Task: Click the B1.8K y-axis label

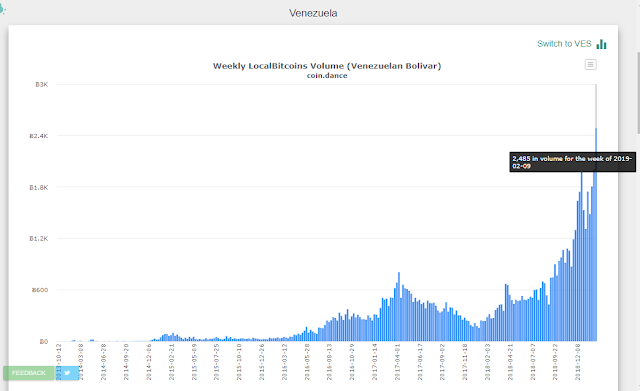Action: click(38, 187)
